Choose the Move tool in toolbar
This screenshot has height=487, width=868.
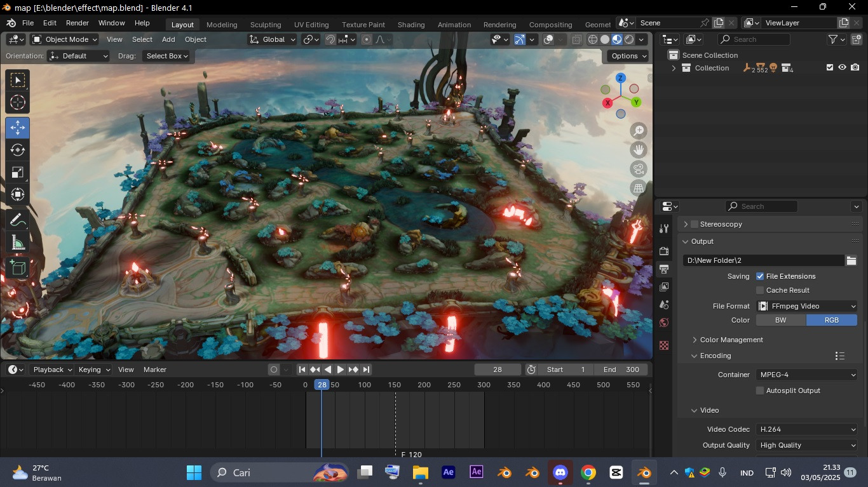(18, 128)
